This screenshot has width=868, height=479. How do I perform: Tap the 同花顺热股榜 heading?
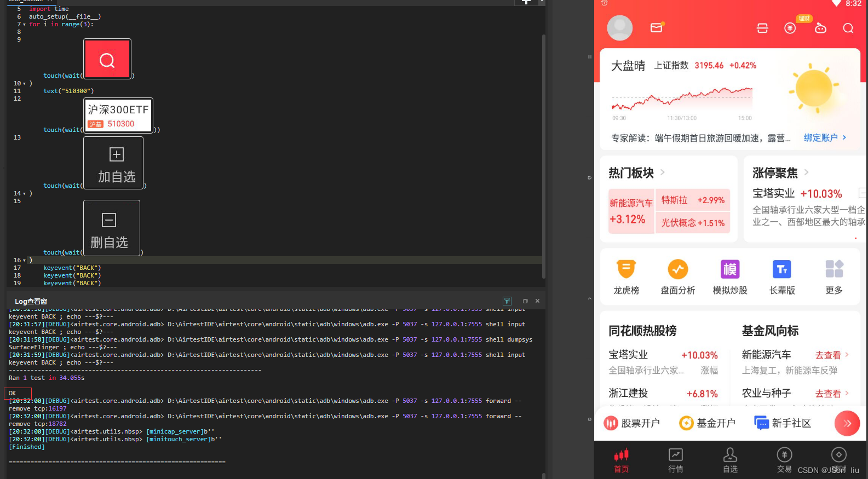click(642, 331)
